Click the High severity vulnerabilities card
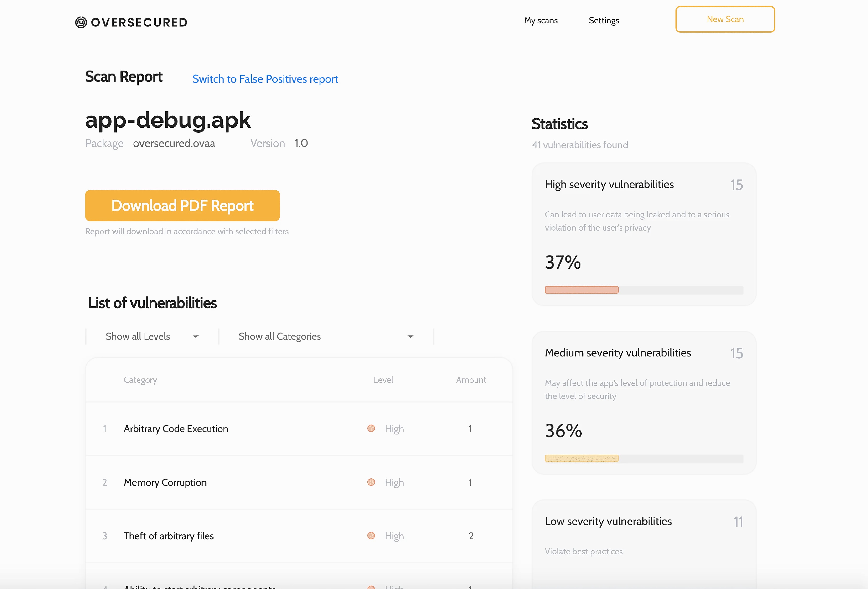Screen dimensions: 868x589 click(x=644, y=234)
